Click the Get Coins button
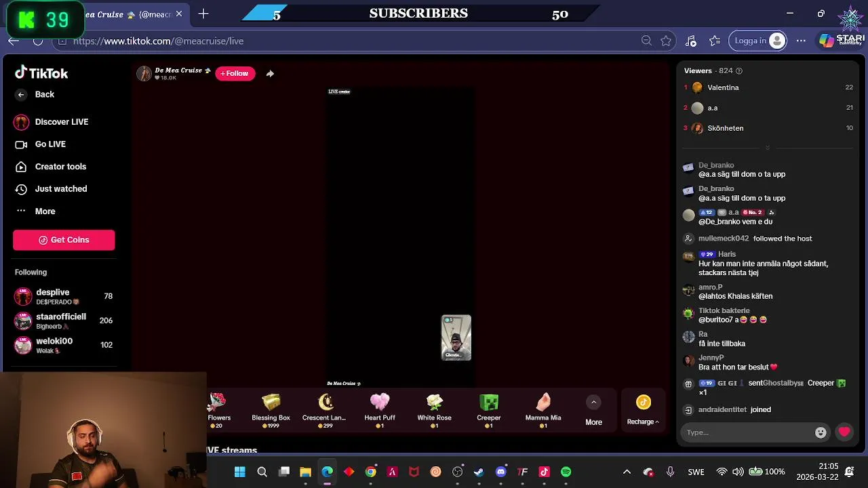The width and height of the screenshot is (868, 488). pyautogui.click(x=64, y=240)
